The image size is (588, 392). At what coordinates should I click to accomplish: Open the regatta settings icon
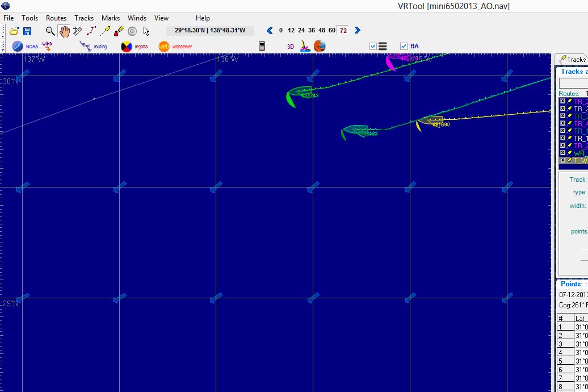click(134, 46)
